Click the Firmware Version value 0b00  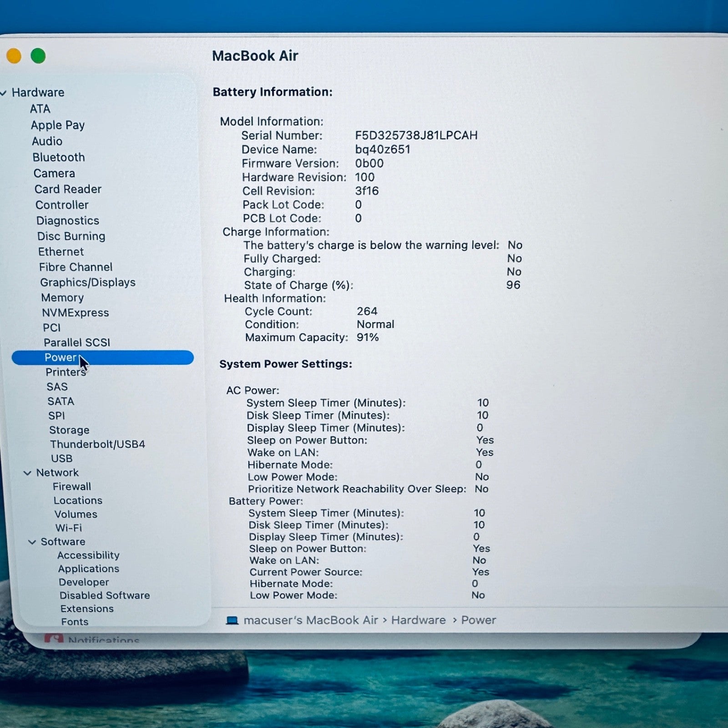click(x=369, y=163)
